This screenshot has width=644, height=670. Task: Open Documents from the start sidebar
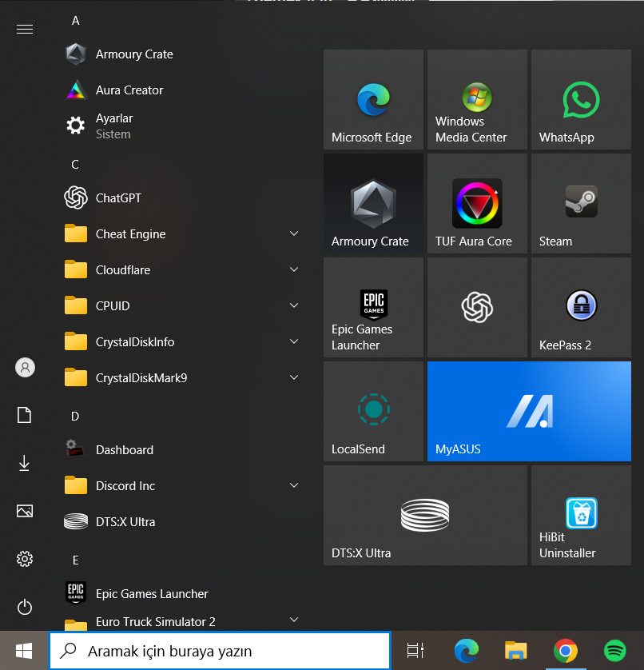(24, 415)
